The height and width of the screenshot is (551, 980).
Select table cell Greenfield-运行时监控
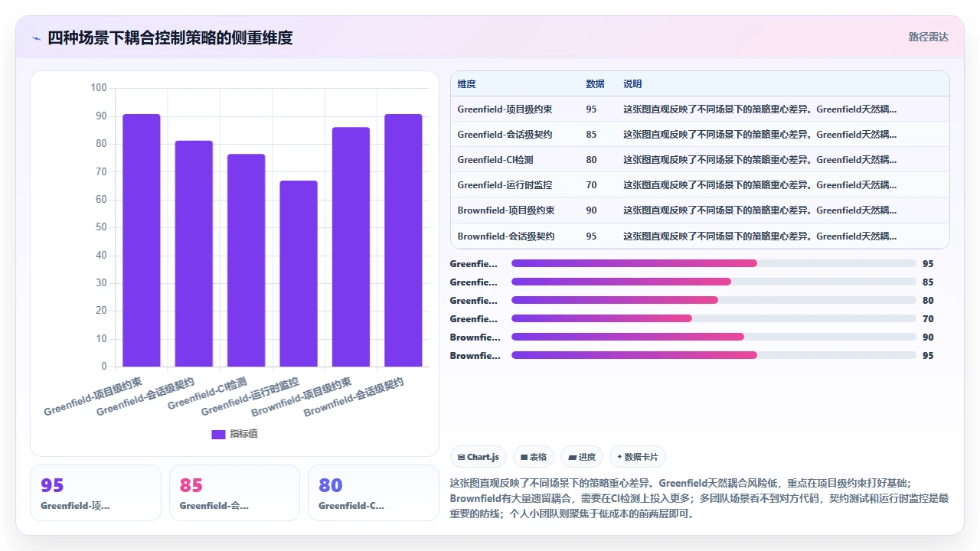point(505,185)
